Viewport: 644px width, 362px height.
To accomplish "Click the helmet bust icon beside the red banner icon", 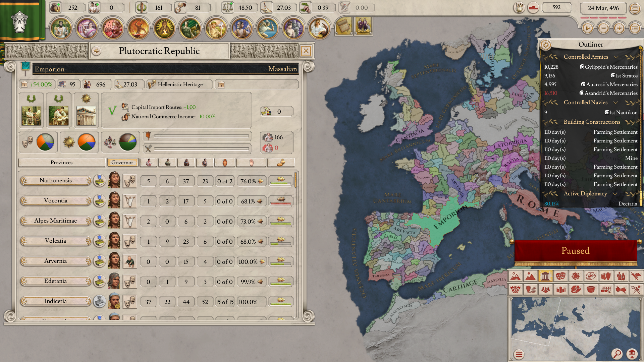I will coord(519,8).
